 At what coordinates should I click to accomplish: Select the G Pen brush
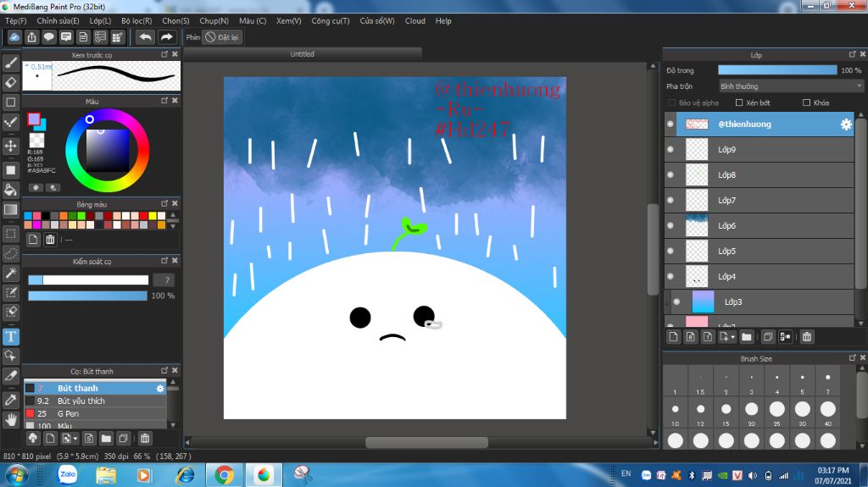pyautogui.click(x=95, y=414)
